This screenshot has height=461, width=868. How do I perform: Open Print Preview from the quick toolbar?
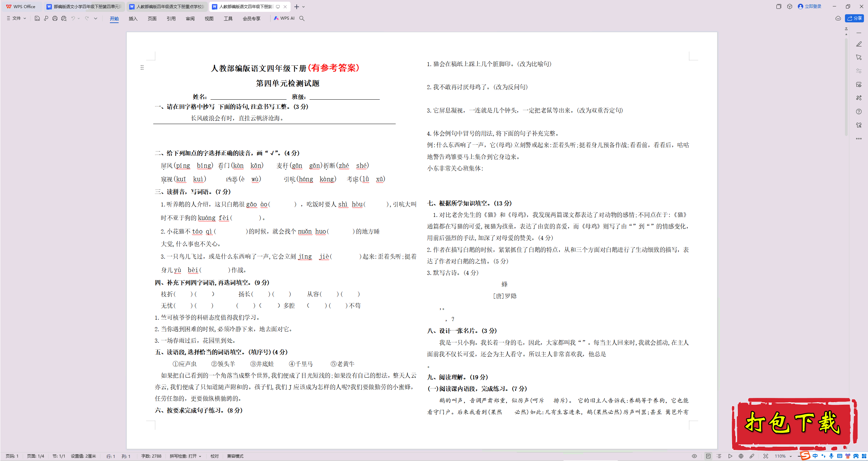64,18
